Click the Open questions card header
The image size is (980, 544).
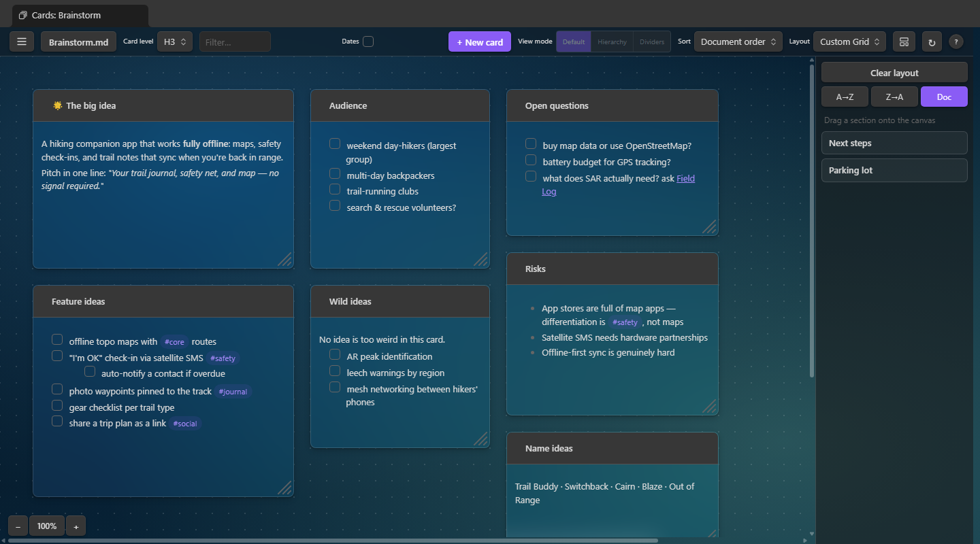pos(612,105)
